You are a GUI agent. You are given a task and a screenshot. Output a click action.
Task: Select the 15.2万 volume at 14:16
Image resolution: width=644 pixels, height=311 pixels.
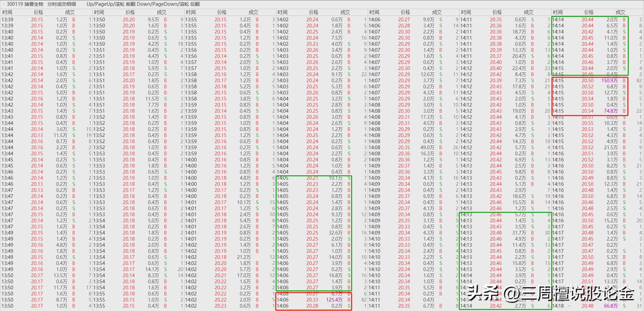click(x=611, y=221)
